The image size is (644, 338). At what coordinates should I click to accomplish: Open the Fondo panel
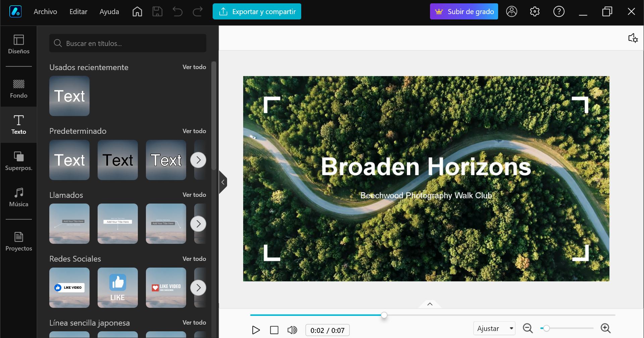point(19,89)
